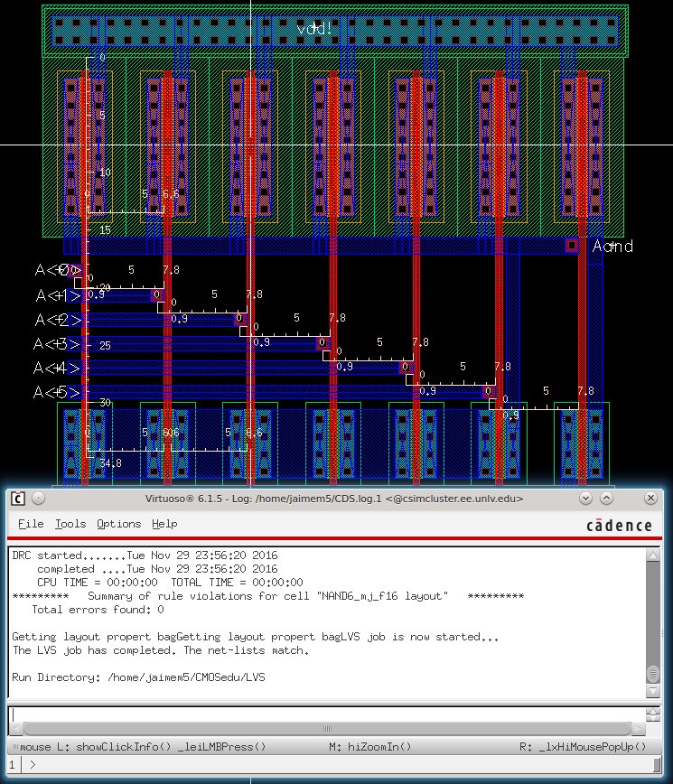
Task: Open the Tools menu
Action: tap(70, 524)
